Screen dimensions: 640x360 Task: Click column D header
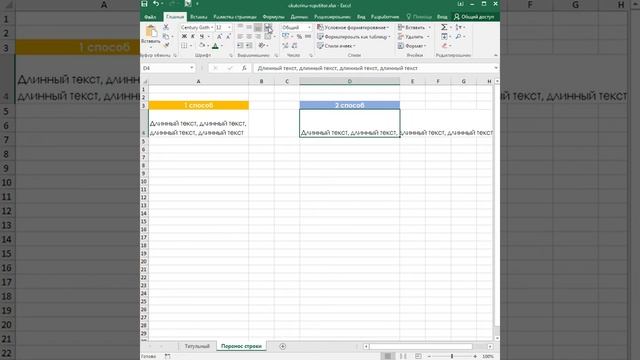tap(349, 81)
